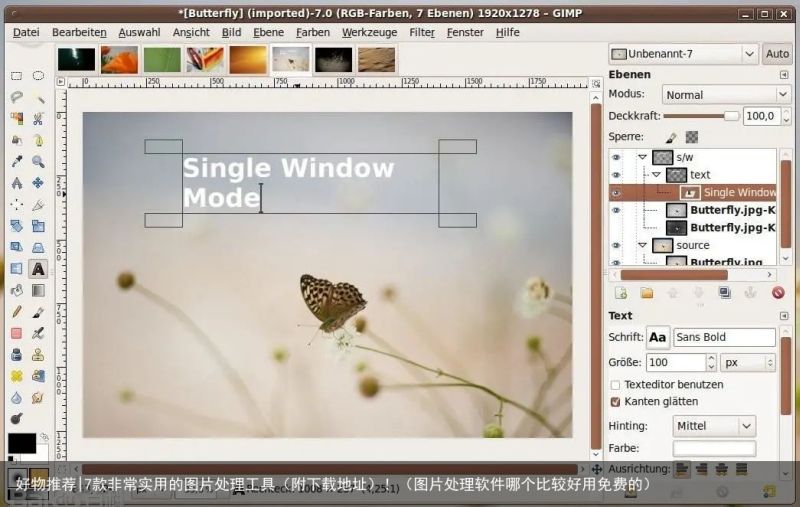The height and width of the screenshot is (507, 800).
Task: Click the Auto button
Action: [x=777, y=54]
